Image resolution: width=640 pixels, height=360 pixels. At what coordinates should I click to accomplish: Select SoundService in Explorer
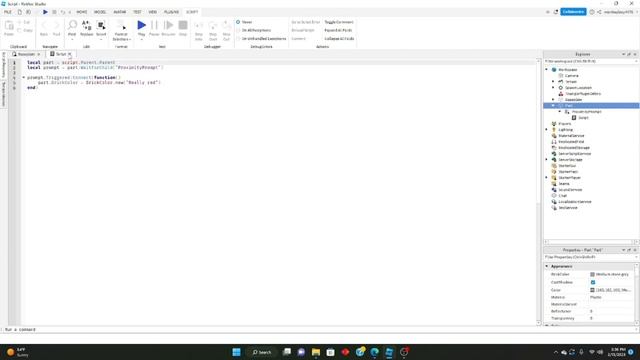click(x=570, y=190)
